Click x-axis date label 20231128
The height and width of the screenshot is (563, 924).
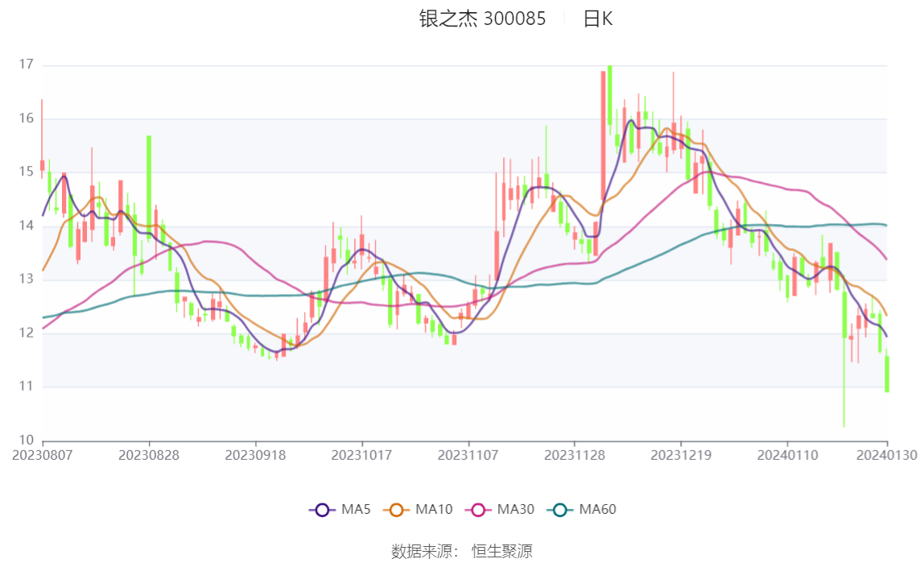575,455
